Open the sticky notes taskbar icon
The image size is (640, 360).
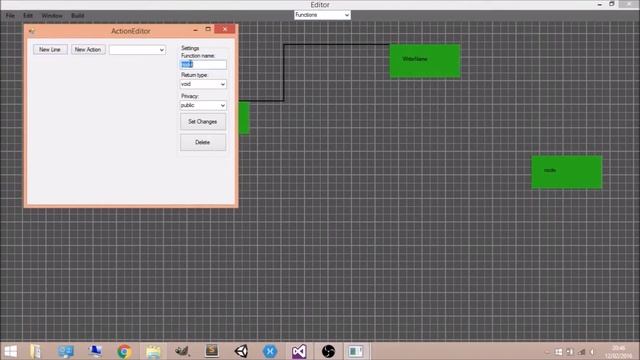(153, 351)
